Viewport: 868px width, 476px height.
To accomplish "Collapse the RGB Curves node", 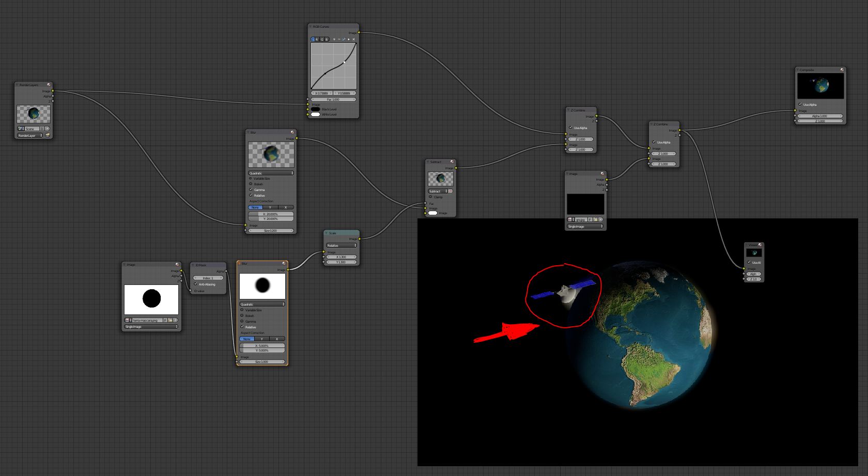I will [x=311, y=26].
